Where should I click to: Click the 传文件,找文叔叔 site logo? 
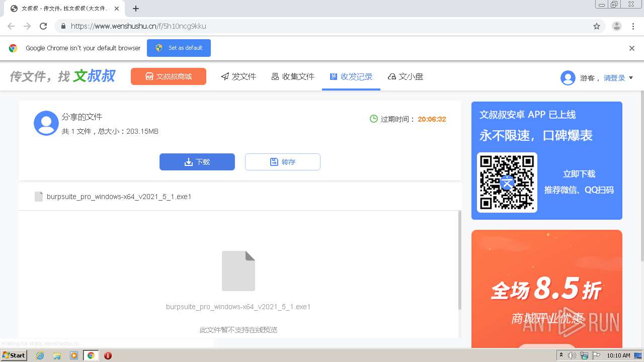tap(62, 76)
